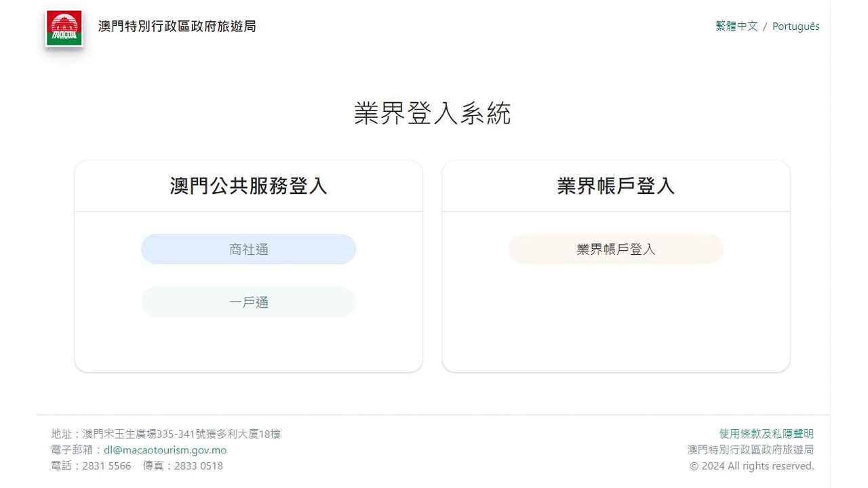The image size is (868, 488).
Task: Click the 業界登入系統 page heading
Action: click(x=433, y=113)
